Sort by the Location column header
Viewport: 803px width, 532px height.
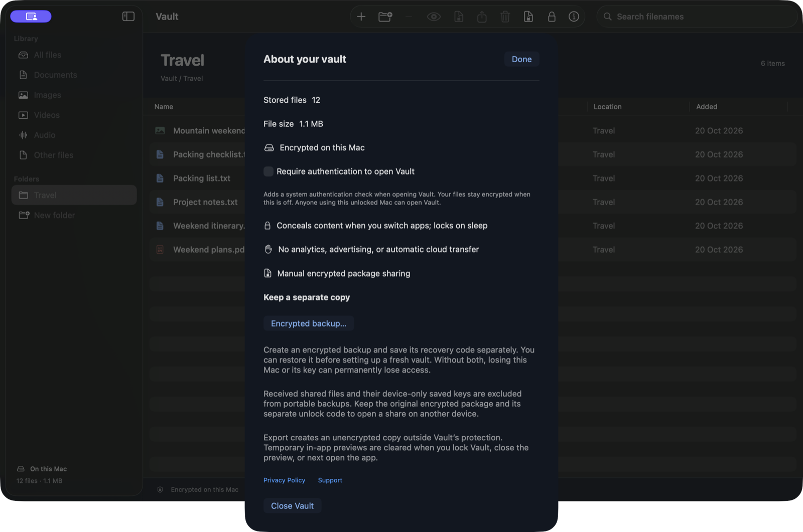coord(607,107)
